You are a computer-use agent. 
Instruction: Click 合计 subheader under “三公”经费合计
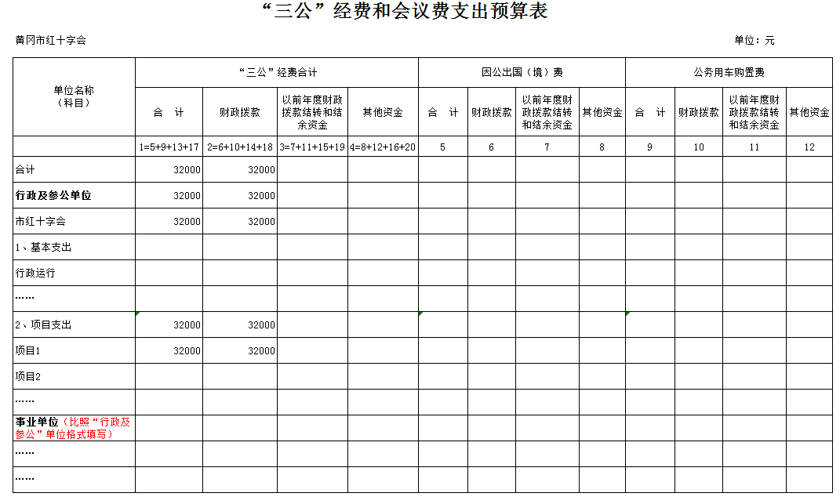coord(169,112)
